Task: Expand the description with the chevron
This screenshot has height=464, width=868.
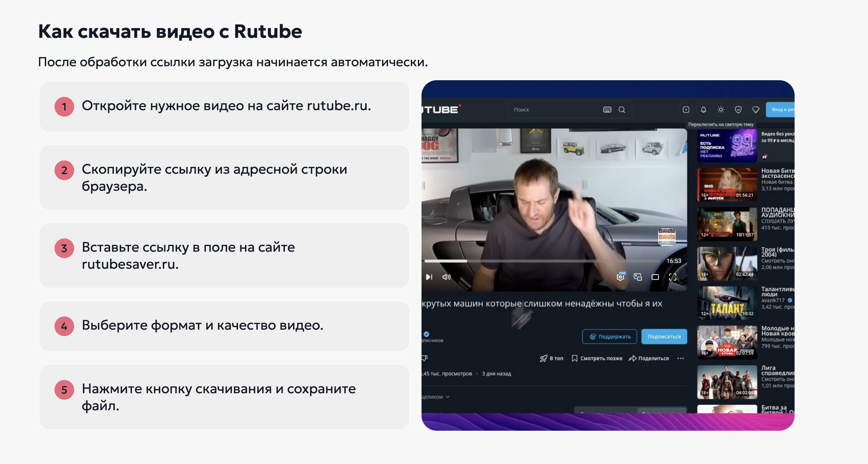Action: coord(448,397)
